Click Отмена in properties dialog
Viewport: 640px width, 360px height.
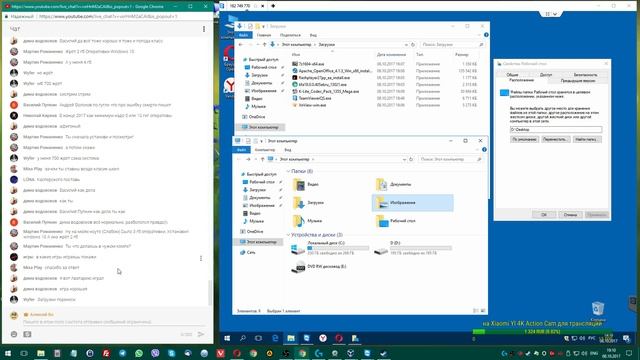click(x=570, y=215)
